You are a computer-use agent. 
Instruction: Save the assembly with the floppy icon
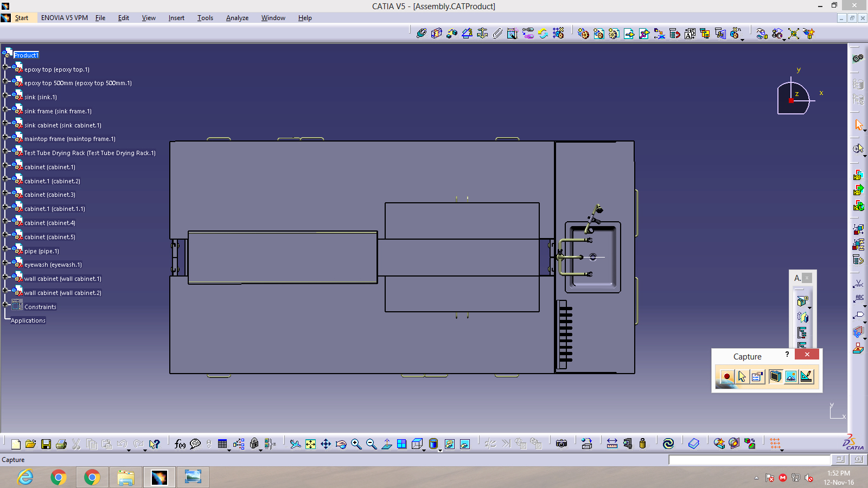[46, 444]
